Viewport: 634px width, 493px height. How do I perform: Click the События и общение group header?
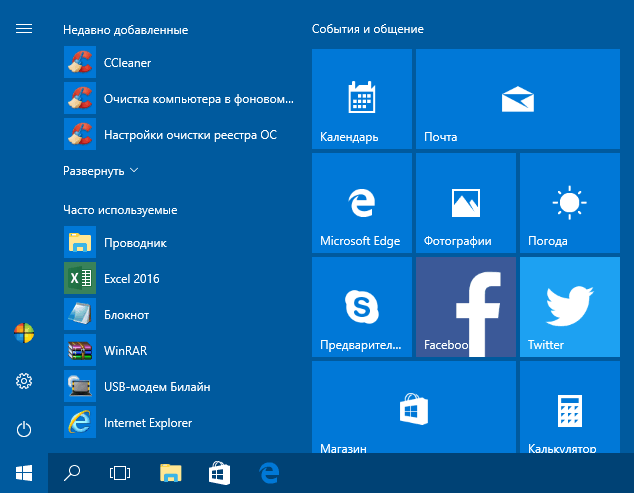click(367, 29)
